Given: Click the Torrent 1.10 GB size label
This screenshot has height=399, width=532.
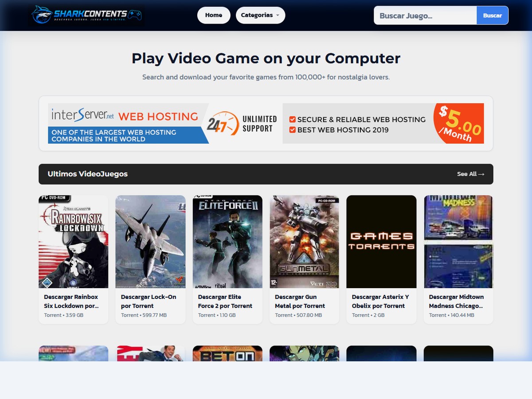Looking at the screenshot, I should [217, 315].
